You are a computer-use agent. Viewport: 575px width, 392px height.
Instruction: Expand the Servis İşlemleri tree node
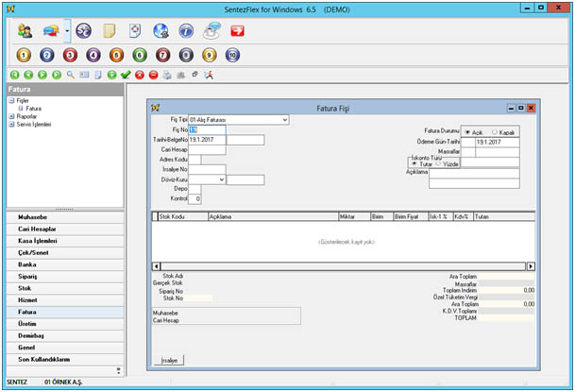(11, 125)
